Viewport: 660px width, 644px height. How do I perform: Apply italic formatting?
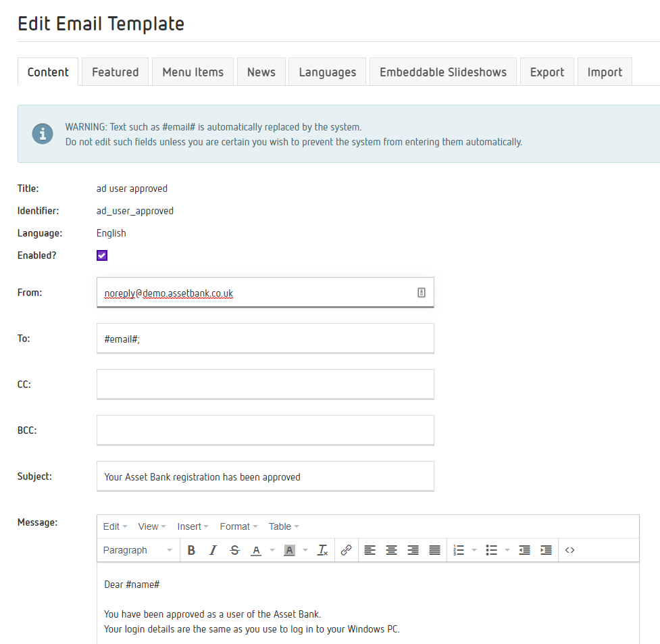(x=213, y=550)
